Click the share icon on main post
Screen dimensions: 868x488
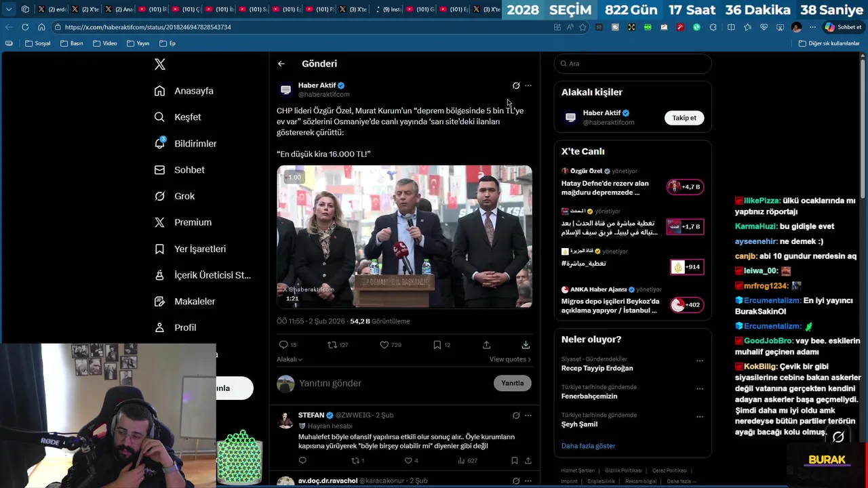486,345
